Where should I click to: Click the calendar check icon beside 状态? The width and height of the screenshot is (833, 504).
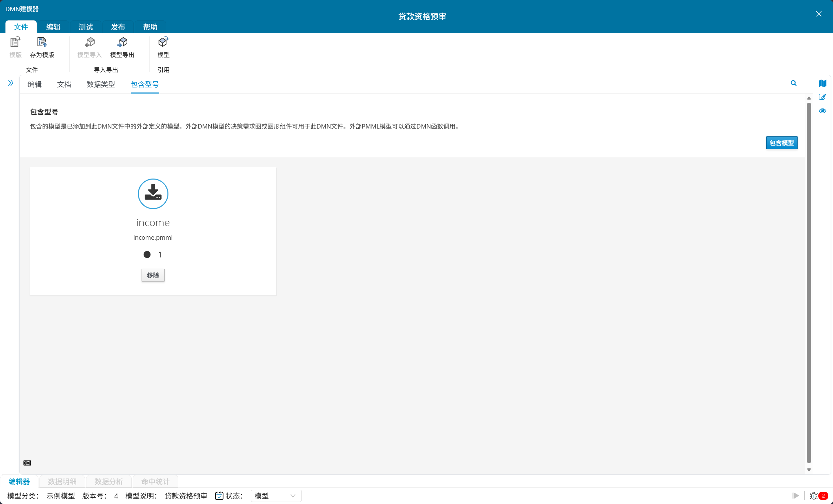(219, 496)
